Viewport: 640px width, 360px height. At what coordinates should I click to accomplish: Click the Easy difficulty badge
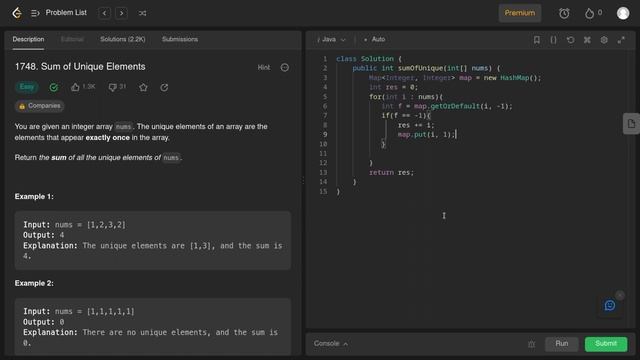coord(27,87)
